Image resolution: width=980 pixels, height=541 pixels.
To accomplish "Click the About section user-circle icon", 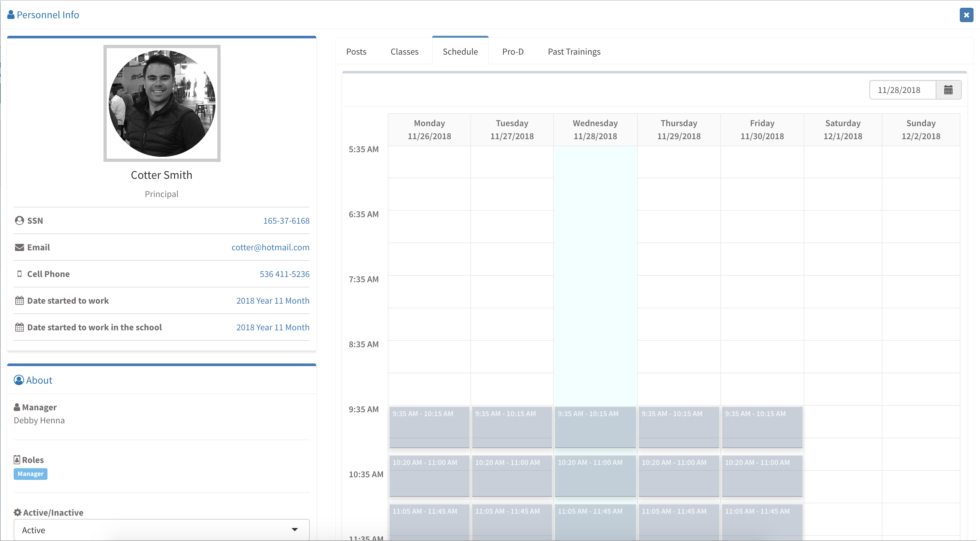I will [x=19, y=380].
